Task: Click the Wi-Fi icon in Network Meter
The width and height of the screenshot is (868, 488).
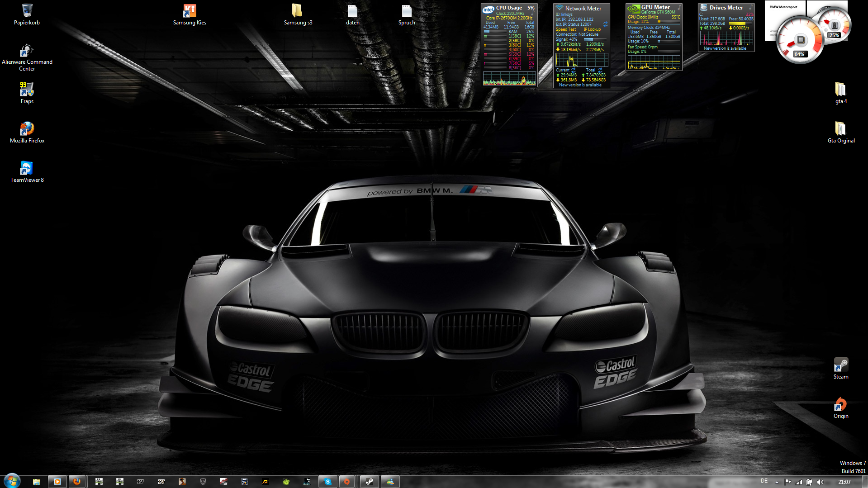Action: tap(560, 8)
